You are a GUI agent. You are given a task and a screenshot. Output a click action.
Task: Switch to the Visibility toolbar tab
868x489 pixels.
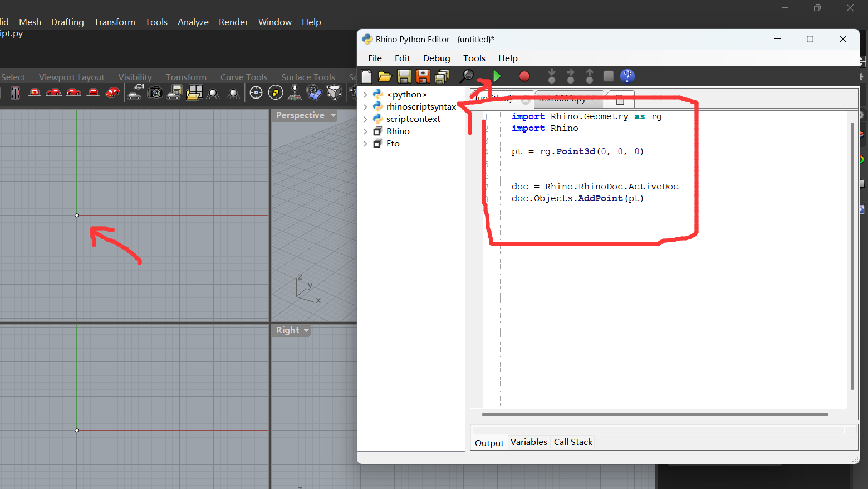coord(135,77)
